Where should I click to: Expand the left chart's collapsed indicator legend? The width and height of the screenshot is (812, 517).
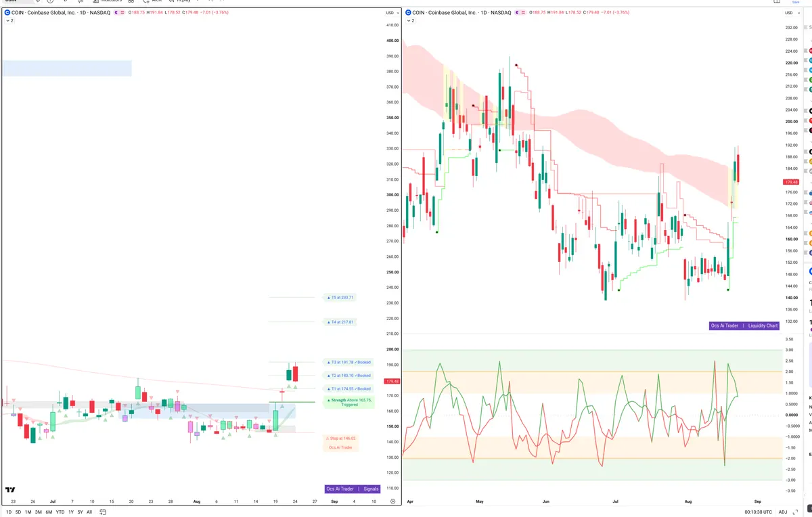pyautogui.click(x=10, y=21)
